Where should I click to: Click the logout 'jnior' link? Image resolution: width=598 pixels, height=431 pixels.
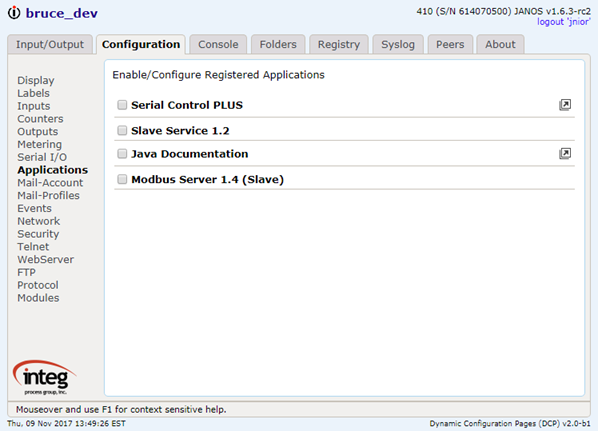click(563, 22)
